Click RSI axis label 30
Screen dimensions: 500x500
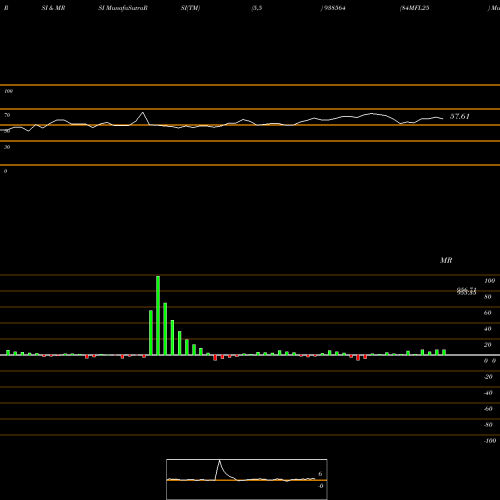point(7,147)
